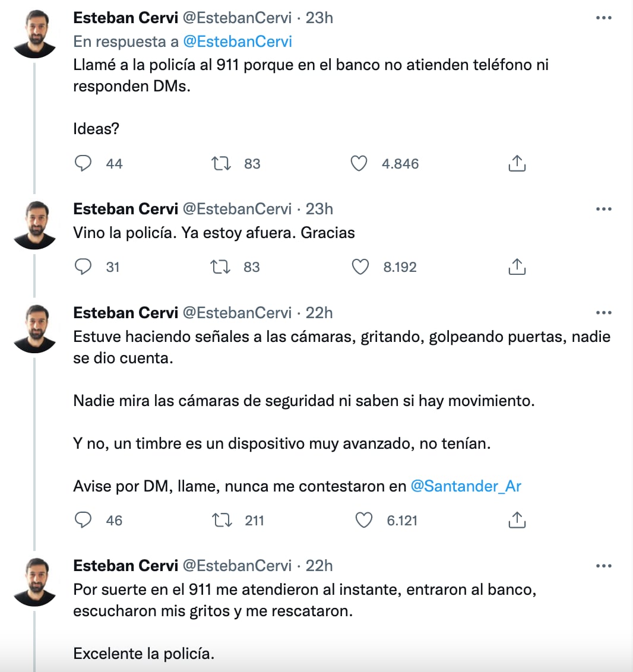Like the 'Vino la policía. Ya estoy afuera' tweet
The height and width of the screenshot is (672, 633).
pos(360,267)
